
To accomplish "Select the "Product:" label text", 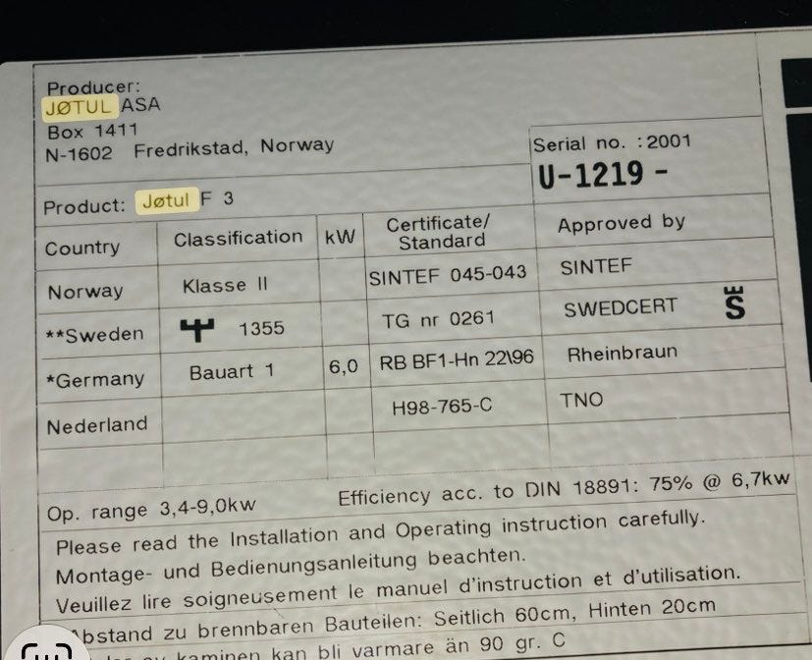I will (x=84, y=206).
